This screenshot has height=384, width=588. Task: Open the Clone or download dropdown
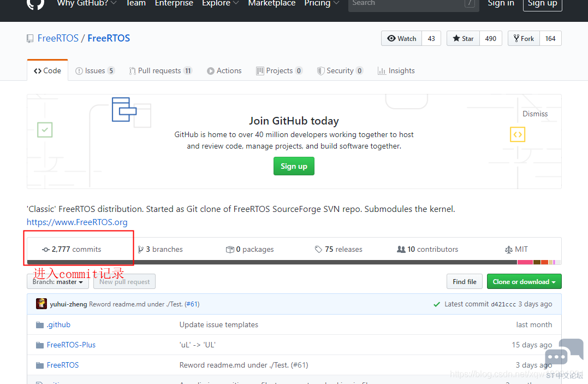point(524,281)
